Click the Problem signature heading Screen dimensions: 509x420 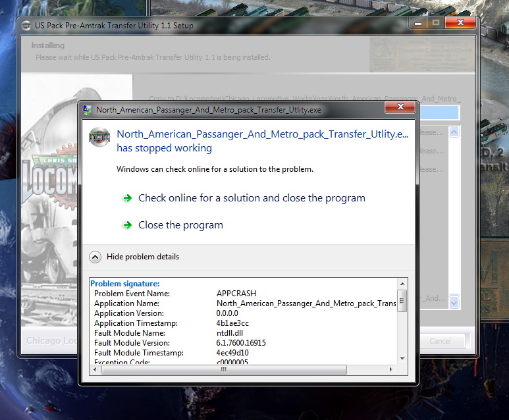(x=125, y=284)
